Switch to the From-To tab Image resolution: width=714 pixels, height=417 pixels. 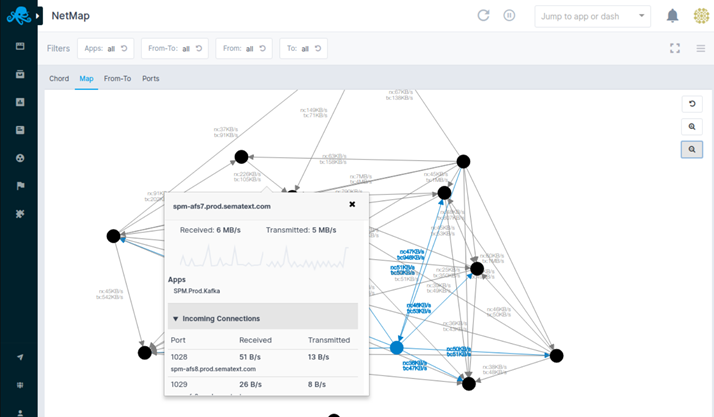tap(117, 78)
